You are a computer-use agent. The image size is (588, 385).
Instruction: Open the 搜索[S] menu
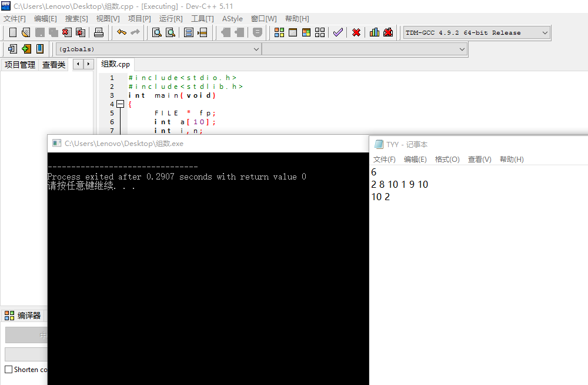(x=76, y=19)
